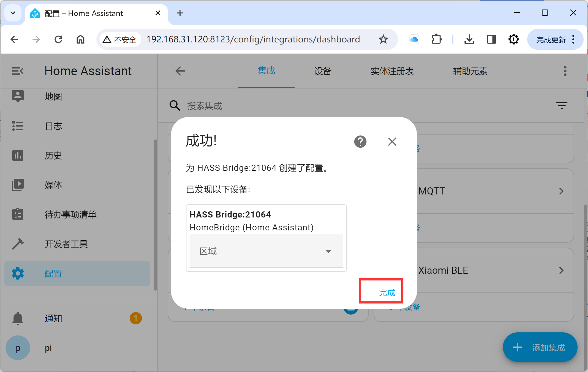Click the browser forward button
588x372 pixels.
point(36,39)
